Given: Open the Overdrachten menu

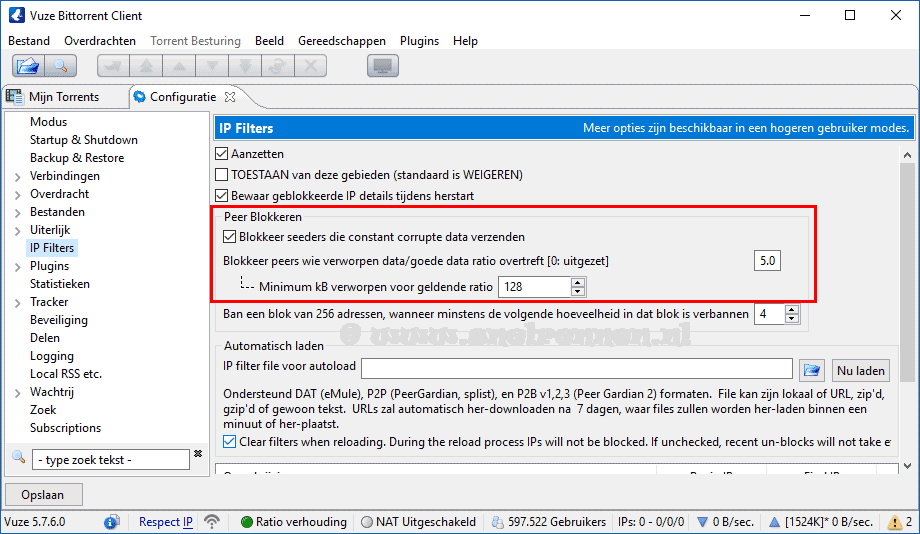Looking at the screenshot, I should coord(100,40).
